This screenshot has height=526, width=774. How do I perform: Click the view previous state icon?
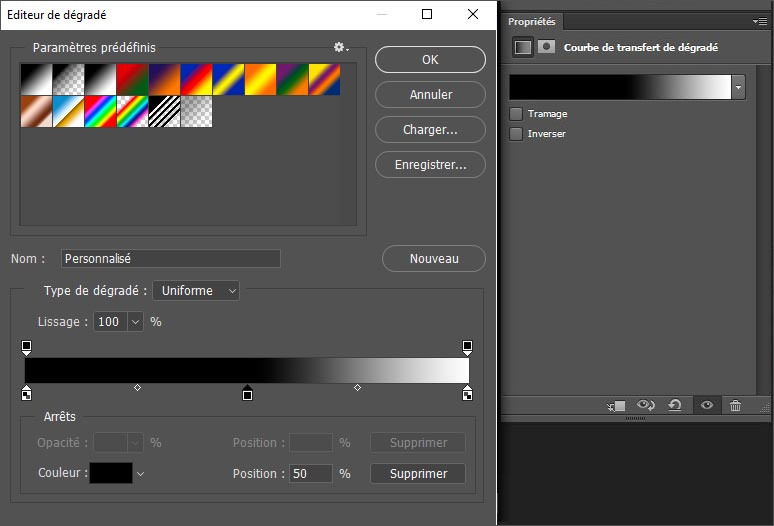pyautogui.click(x=645, y=405)
